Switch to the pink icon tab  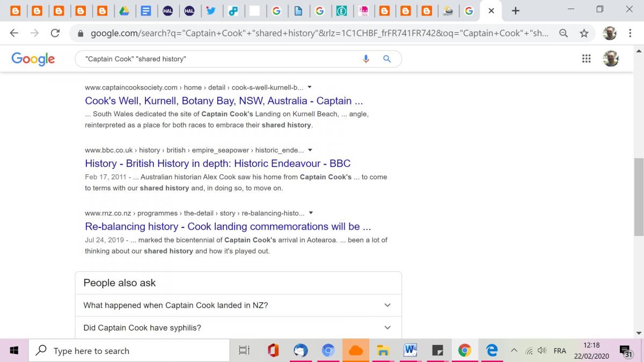pyautogui.click(x=363, y=11)
